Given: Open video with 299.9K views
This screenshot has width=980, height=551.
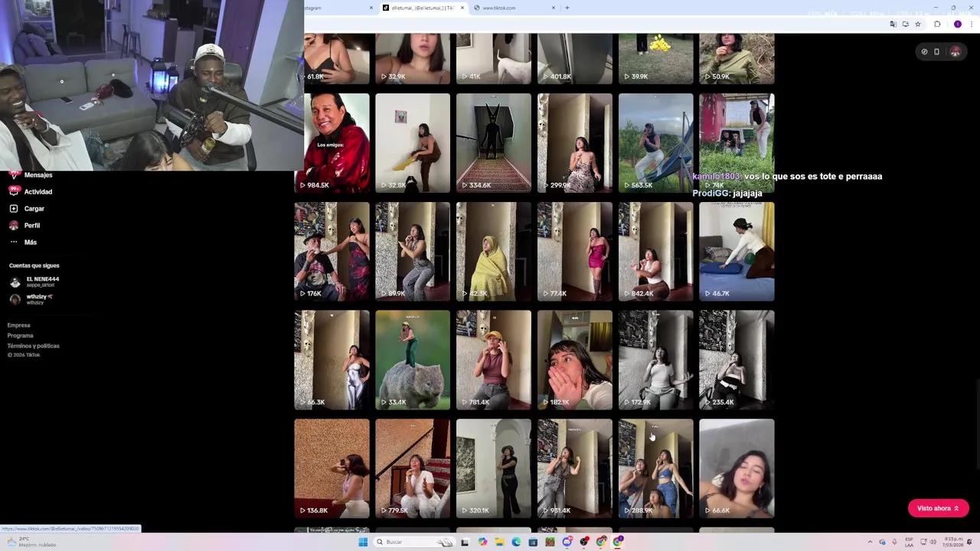Looking at the screenshot, I should click(x=575, y=142).
